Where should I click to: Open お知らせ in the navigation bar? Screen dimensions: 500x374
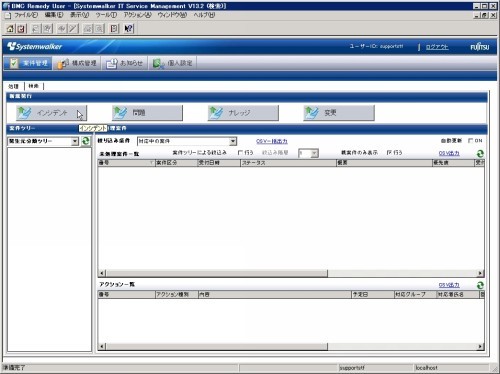click(x=125, y=63)
